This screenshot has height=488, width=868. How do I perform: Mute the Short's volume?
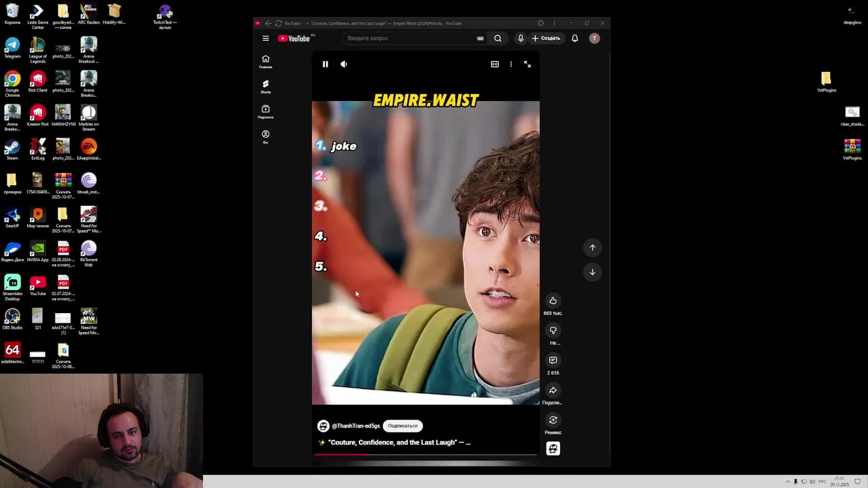[x=344, y=64]
